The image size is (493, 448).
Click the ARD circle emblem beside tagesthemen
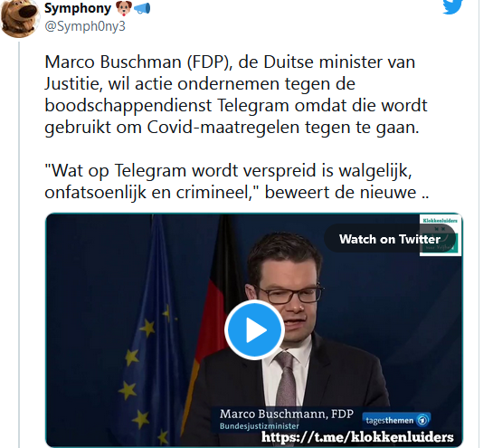click(422, 420)
